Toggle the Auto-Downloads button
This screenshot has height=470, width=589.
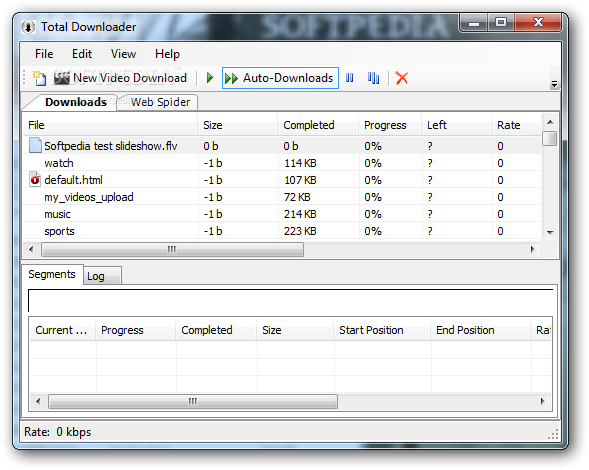point(280,78)
